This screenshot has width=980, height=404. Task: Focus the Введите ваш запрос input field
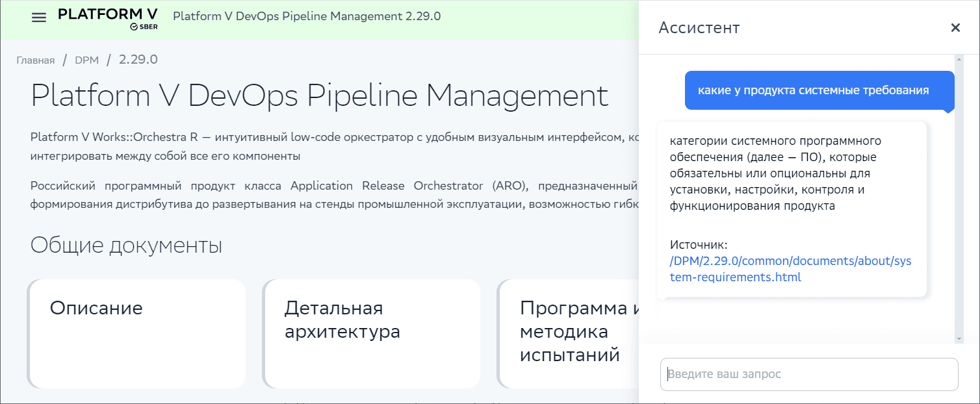(x=808, y=374)
